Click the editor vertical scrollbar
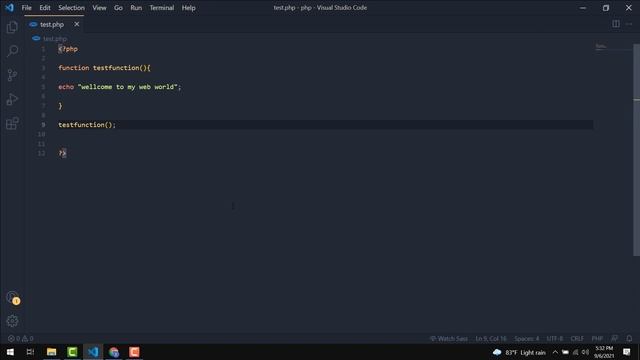The image size is (640, 360). coord(636,150)
